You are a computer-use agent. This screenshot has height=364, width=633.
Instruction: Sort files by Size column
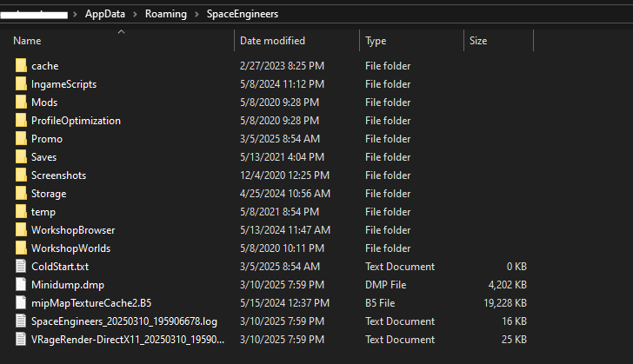[478, 41]
